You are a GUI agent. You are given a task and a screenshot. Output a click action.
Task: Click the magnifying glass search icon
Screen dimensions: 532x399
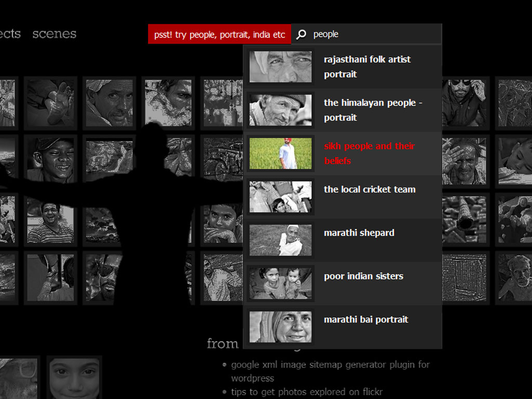pos(301,34)
